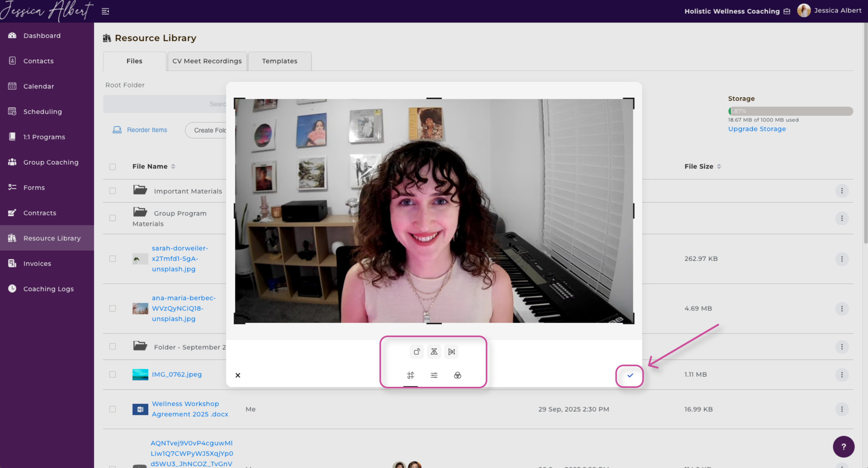Switch to the CV Meet Recordings tab

(207, 61)
